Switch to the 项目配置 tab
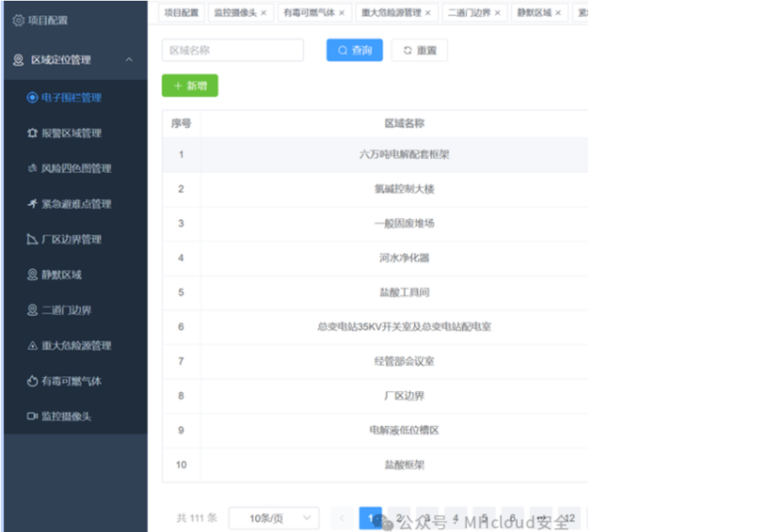 coord(181,13)
